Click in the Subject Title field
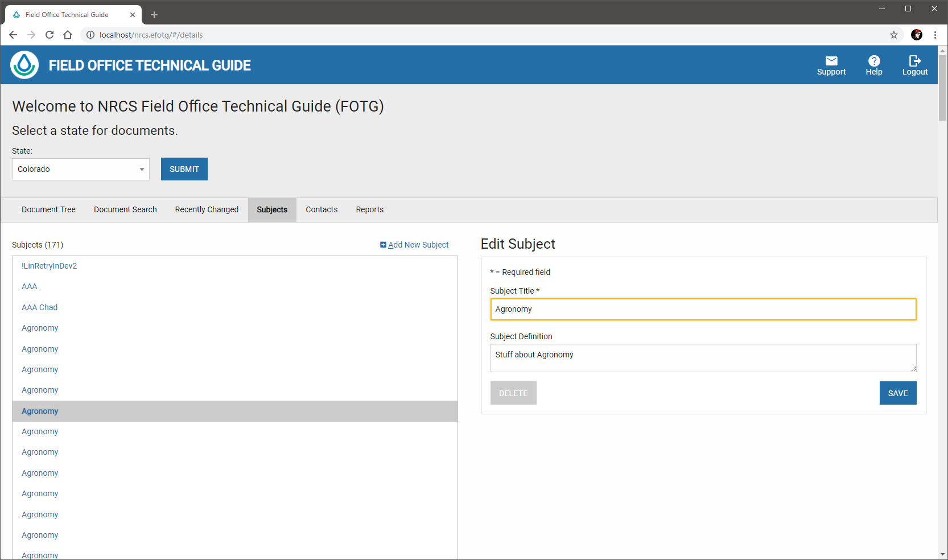Image resolution: width=948 pixels, height=560 pixels. click(703, 309)
